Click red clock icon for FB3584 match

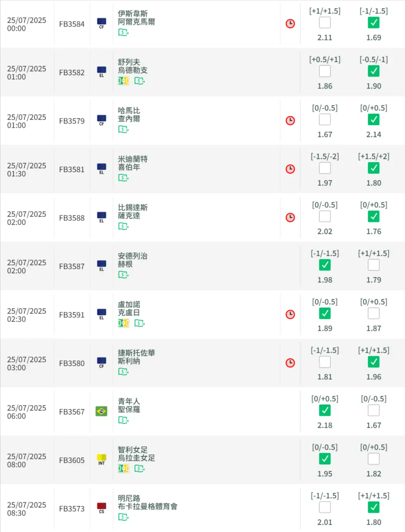click(x=290, y=24)
